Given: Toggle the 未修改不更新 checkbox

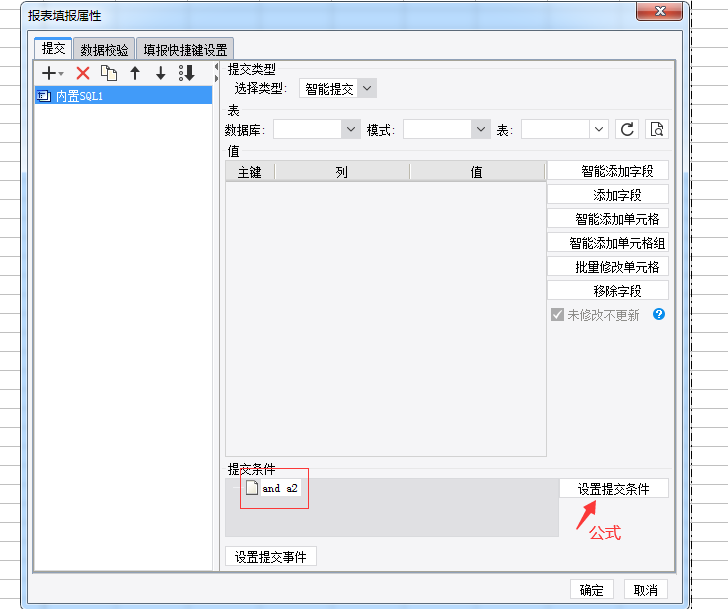Looking at the screenshot, I should [x=557, y=315].
